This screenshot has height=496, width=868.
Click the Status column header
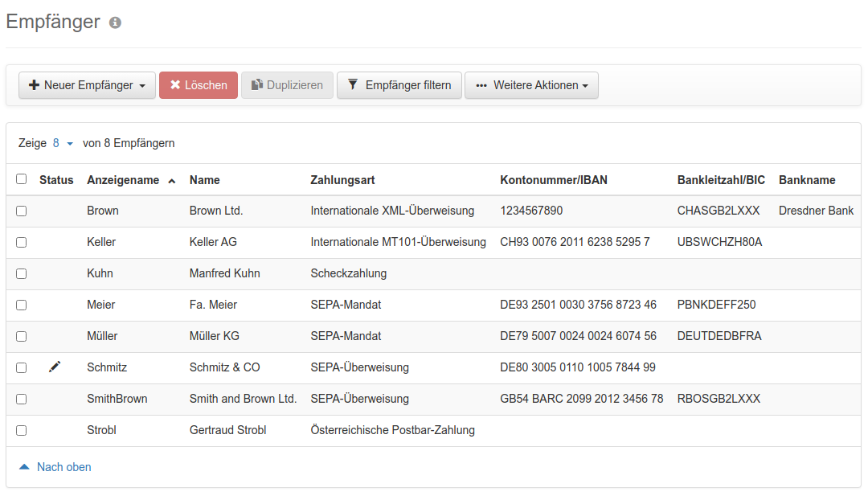[x=56, y=180]
